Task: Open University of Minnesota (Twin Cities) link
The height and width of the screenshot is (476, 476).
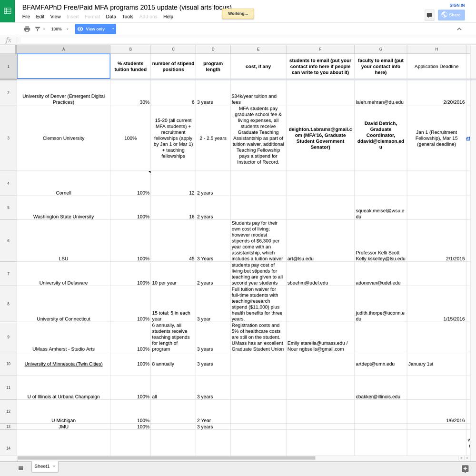Action: pyautogui.click(x=63, y=364)
